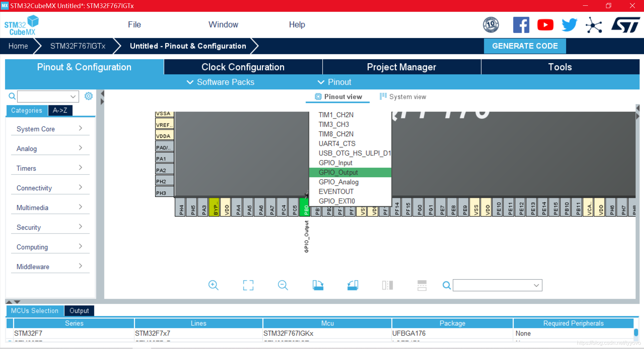Click the zoom out magnifier icon
The height and width of the screenshot is (349, 644).
283,285
